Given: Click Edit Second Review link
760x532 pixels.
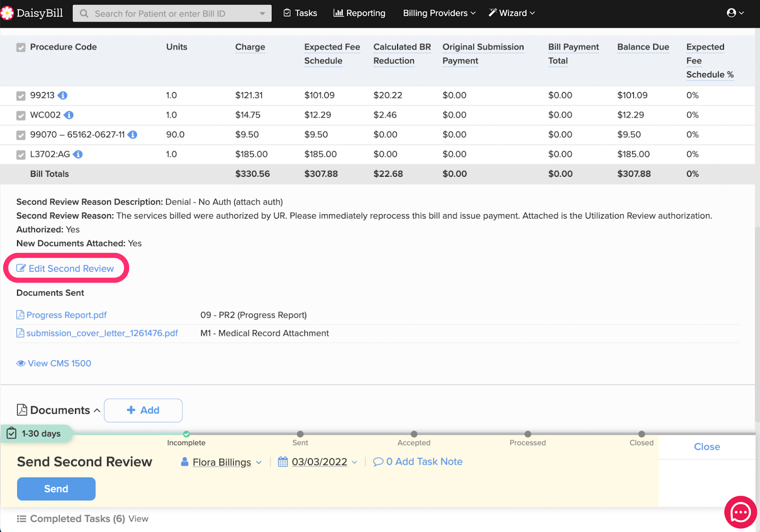Looking at the screenshot, I should (66, 268).
